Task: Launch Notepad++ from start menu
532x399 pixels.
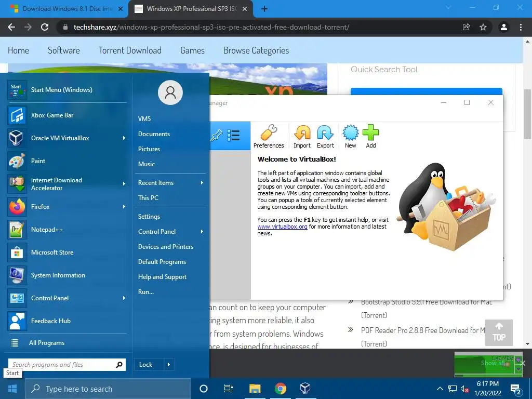Action: pyautogui.click(x=67, y=230)
